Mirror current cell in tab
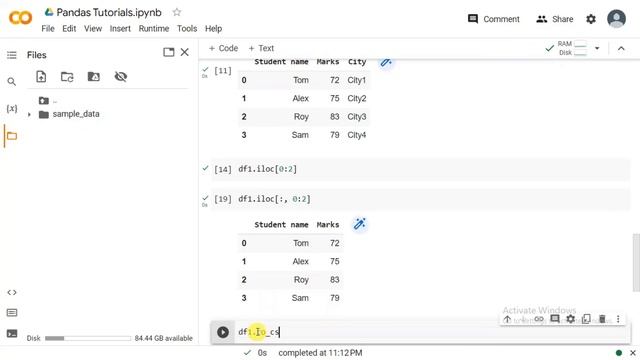This screenshot has width=640, height=360. pyautogui.click(x=586, y=319)
